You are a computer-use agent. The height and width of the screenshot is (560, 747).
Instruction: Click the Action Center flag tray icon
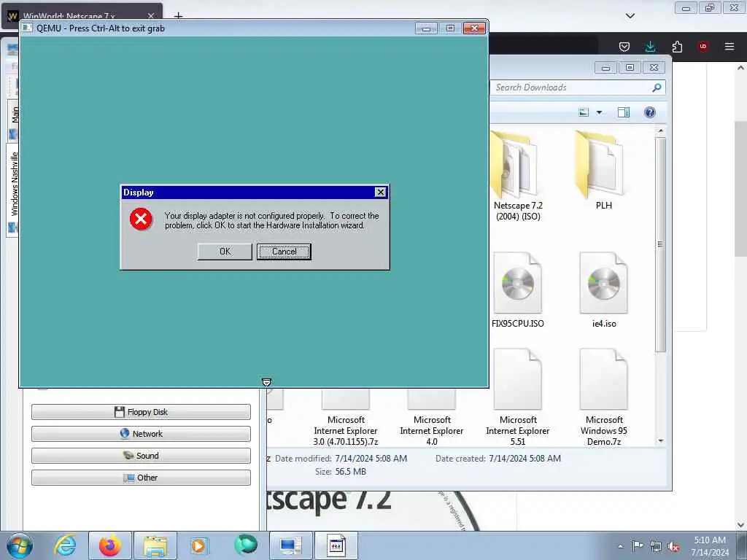pos(638,546)
